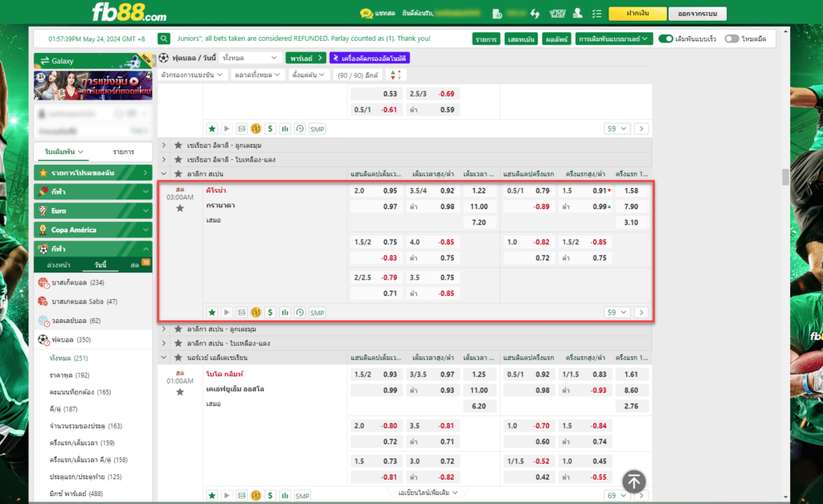Click the yellow ฝากเงิน deposit button

click(637, 13)
